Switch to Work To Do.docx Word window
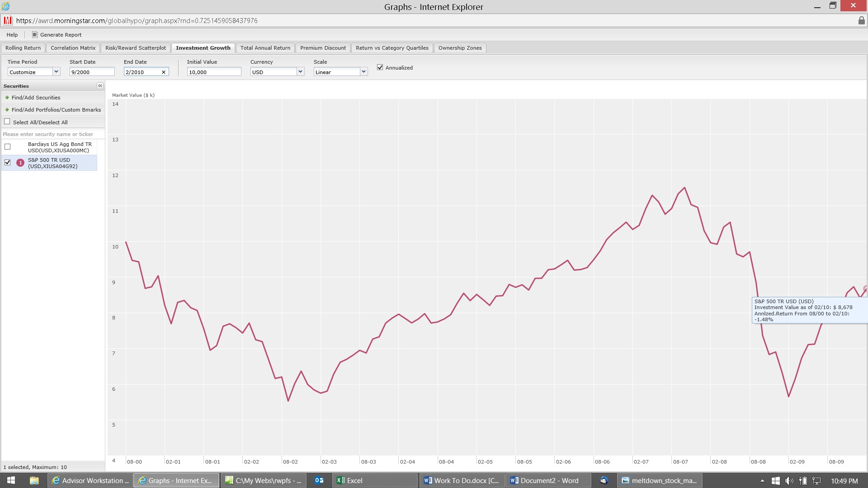This screenshot has width=868, height=488. 462,480
